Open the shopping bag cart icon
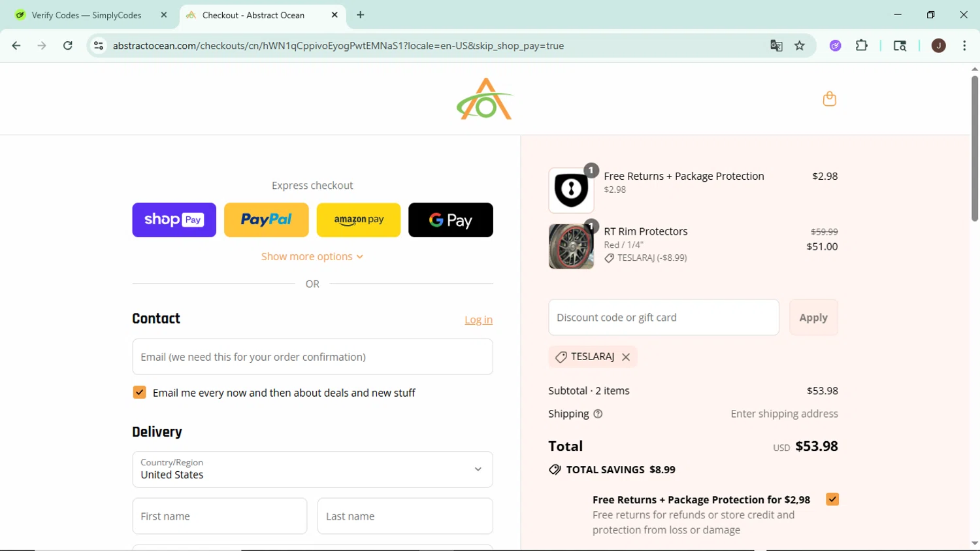The image size is (980, 551). [x=829, y=99]
